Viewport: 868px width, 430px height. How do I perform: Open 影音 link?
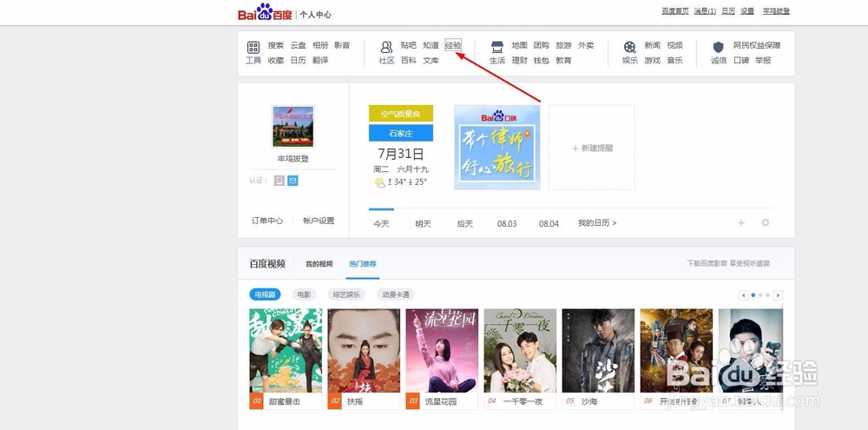pos(342,45)
